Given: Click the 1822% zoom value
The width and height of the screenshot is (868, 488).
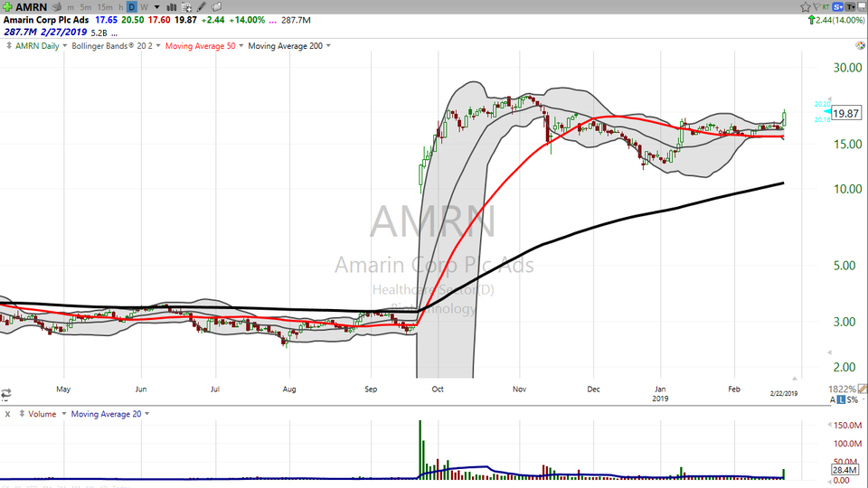Looking at the screenshot, I should [842, 389].
